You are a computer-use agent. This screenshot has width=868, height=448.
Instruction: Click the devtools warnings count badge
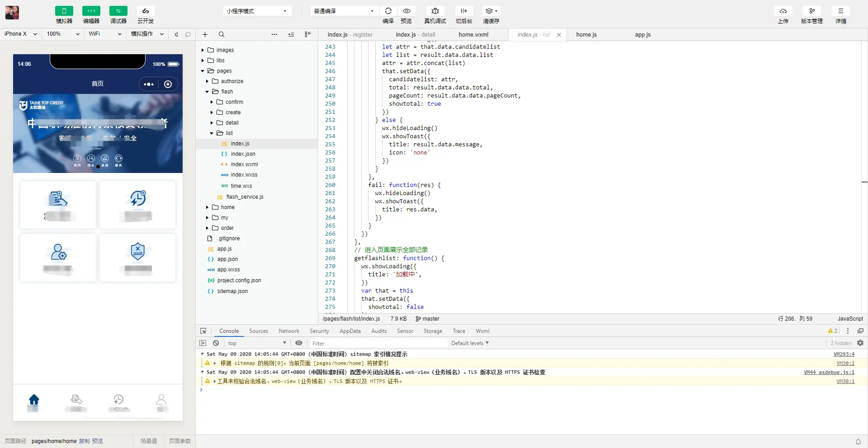coord(833,331)
